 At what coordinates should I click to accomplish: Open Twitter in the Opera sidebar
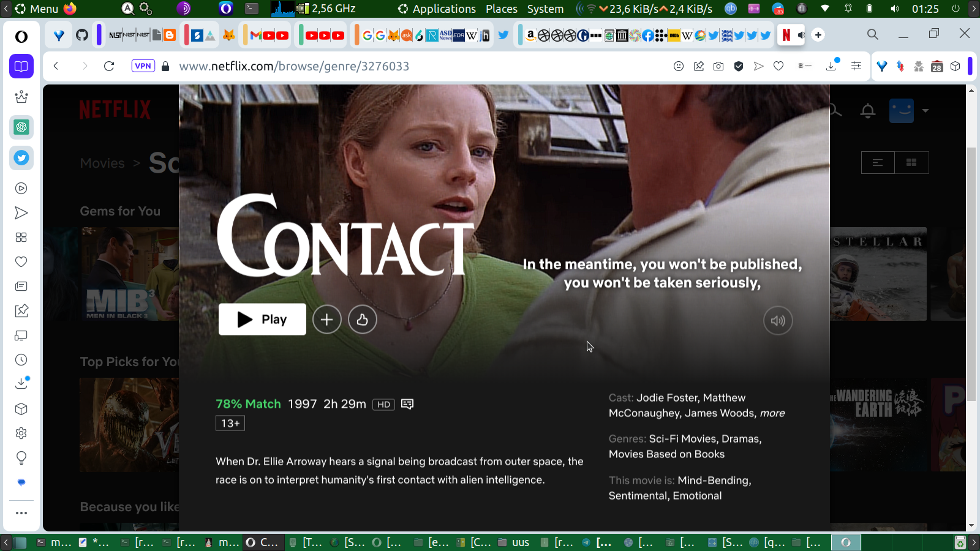tap(21, 158)
